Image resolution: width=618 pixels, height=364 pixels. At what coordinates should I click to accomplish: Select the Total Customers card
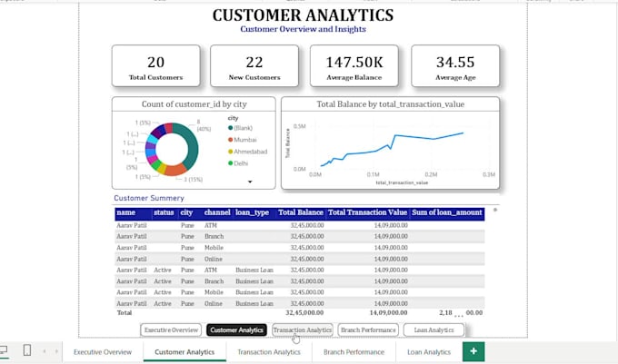[x=156, y=65]
